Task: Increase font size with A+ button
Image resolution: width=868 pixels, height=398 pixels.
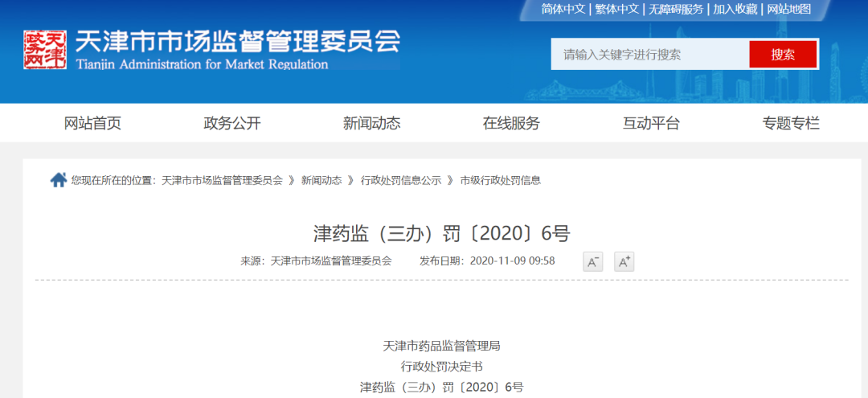Action: point(624,262)
